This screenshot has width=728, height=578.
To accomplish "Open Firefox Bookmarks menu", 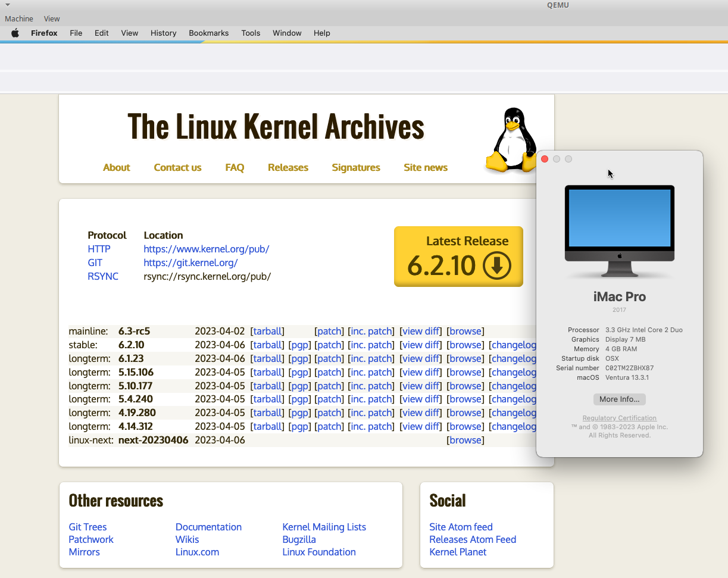I will click(x=208, y=33).
